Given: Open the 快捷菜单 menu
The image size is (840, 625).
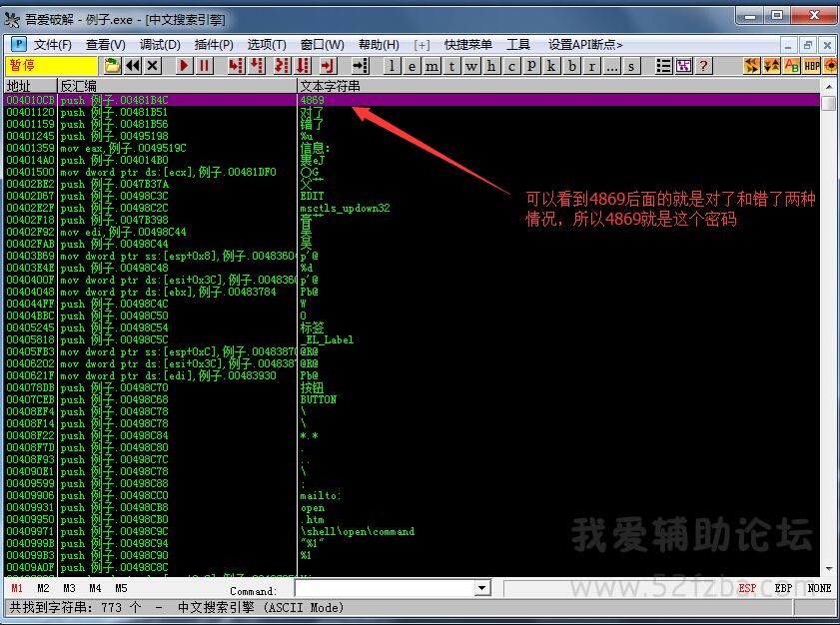Looking at the screenshot, I should tap(467, 45).
